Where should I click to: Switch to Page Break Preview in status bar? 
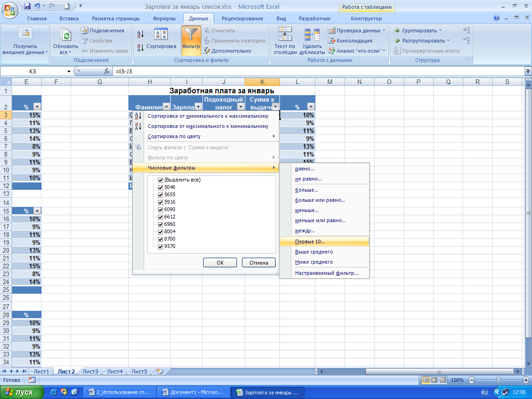tap(443, 381)
